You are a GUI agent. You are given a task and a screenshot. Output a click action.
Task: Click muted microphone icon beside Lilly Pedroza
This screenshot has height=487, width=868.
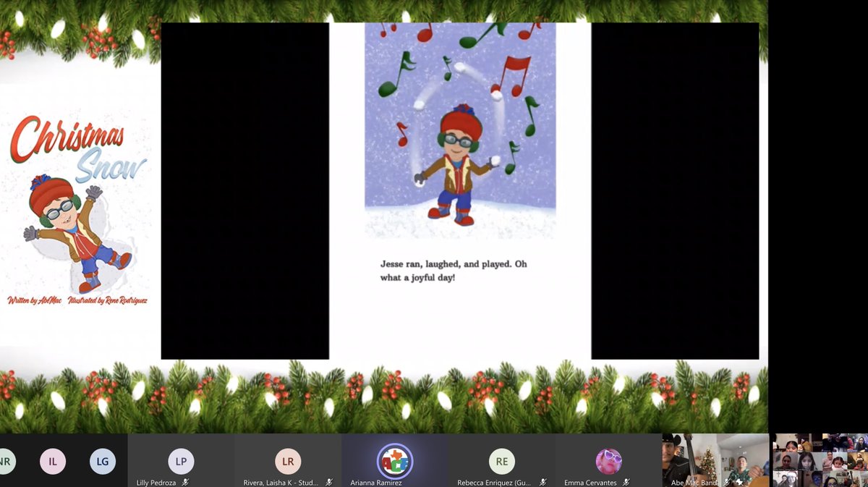coord(186,482)
